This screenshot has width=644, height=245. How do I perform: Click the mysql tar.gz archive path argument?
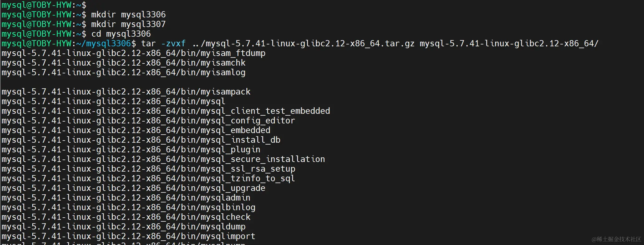(303, 44)
